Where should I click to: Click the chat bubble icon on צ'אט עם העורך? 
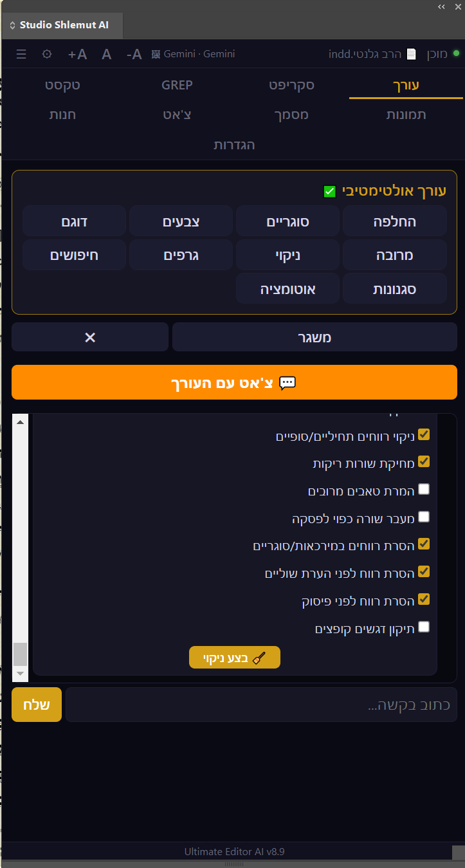pyautogui.click(x=287, y=382)
